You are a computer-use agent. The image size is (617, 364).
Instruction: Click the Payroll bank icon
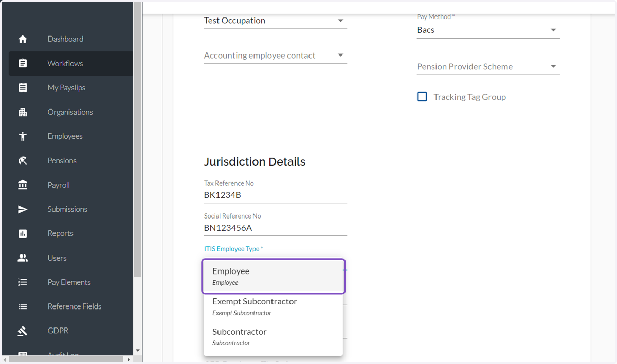[x=23, y=185]
